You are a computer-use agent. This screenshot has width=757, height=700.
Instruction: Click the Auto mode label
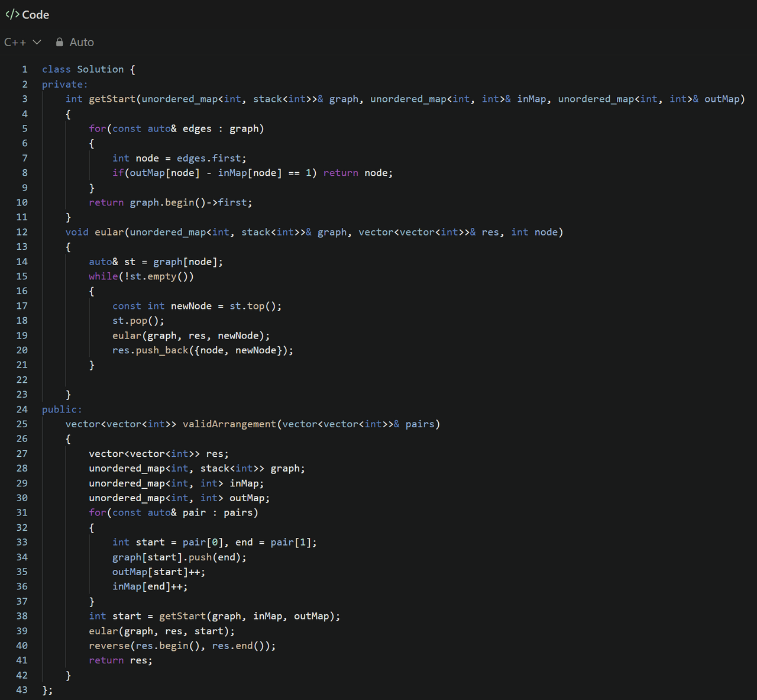click(x=82, y=42)
